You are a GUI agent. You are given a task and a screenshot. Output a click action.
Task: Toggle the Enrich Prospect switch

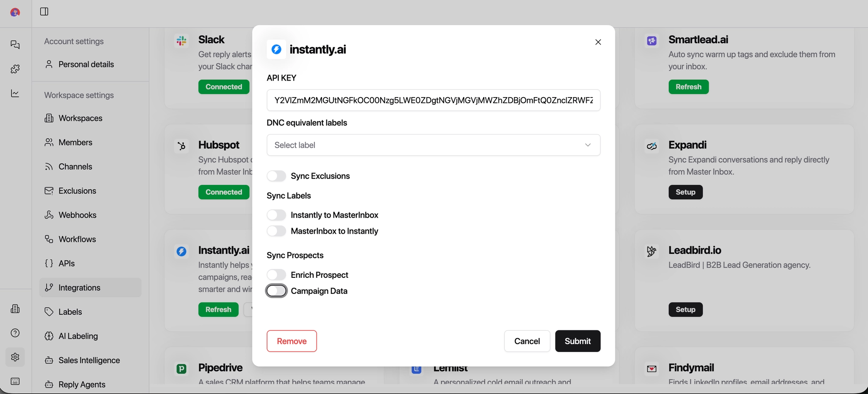(x=276, y=274)
